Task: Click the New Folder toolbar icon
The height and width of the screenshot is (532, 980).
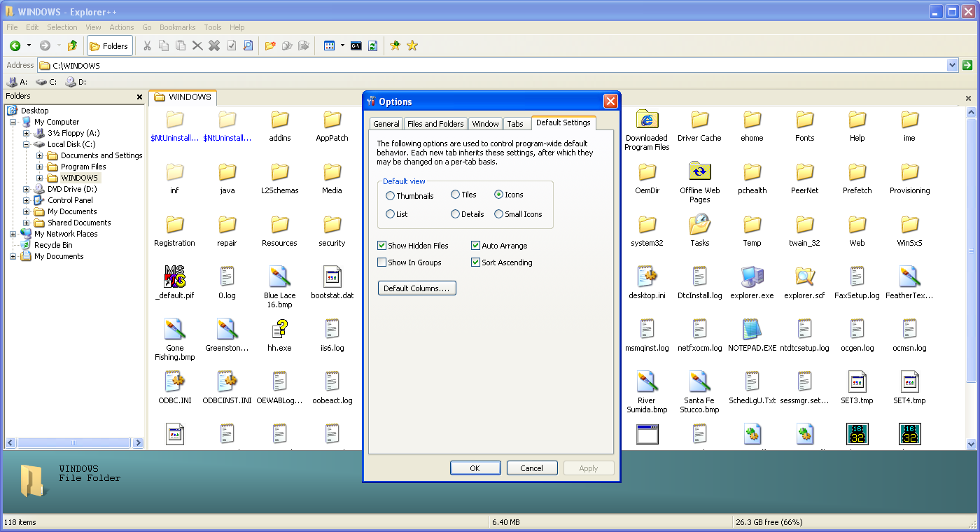Action: click(269, 46)
